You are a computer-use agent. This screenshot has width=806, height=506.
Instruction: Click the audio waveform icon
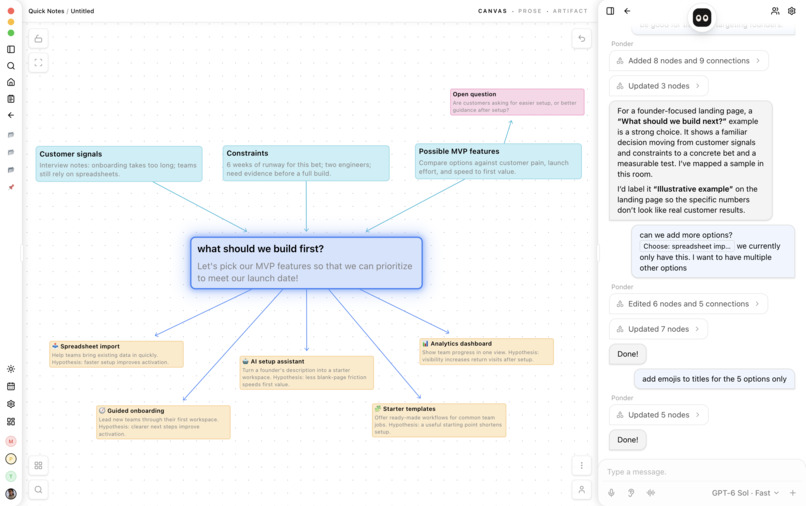click(x=651, y=493)
